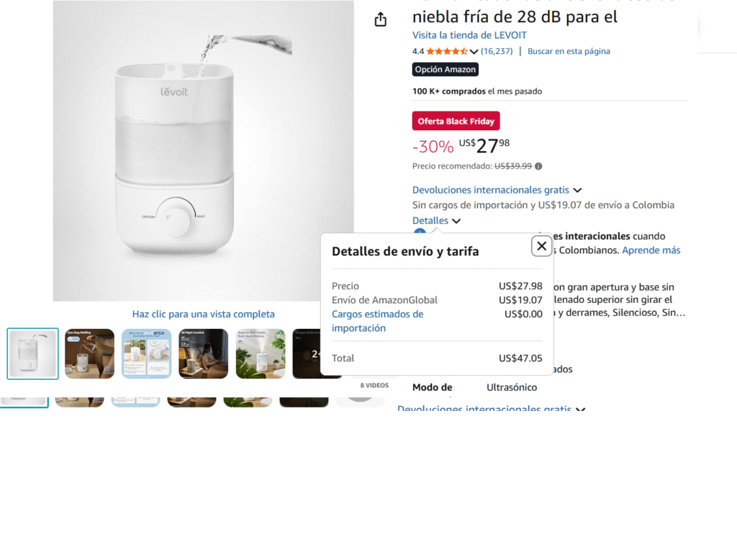Open the Visita la tienda de LEVOIT link
This screenshot has height=560, width=737.
(469, 35)
